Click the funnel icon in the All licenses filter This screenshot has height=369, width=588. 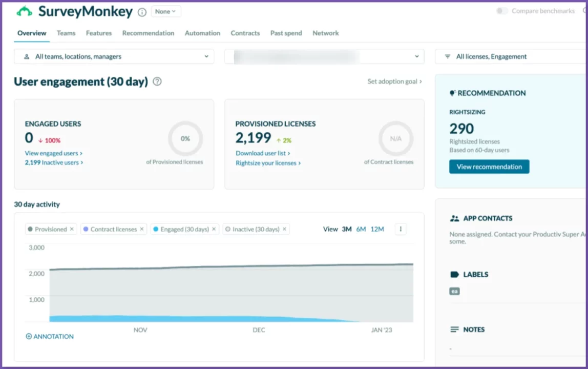(x=447, y=56)
